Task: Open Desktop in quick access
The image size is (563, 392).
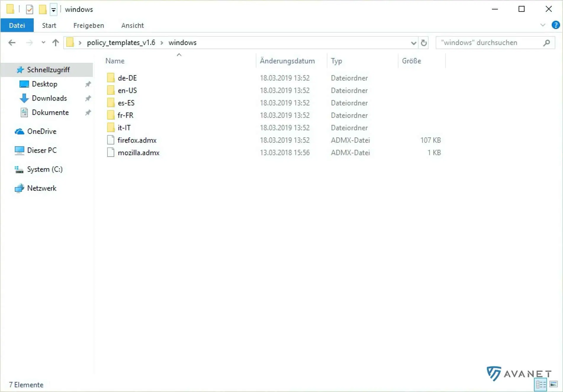Action: click(44, 84)
